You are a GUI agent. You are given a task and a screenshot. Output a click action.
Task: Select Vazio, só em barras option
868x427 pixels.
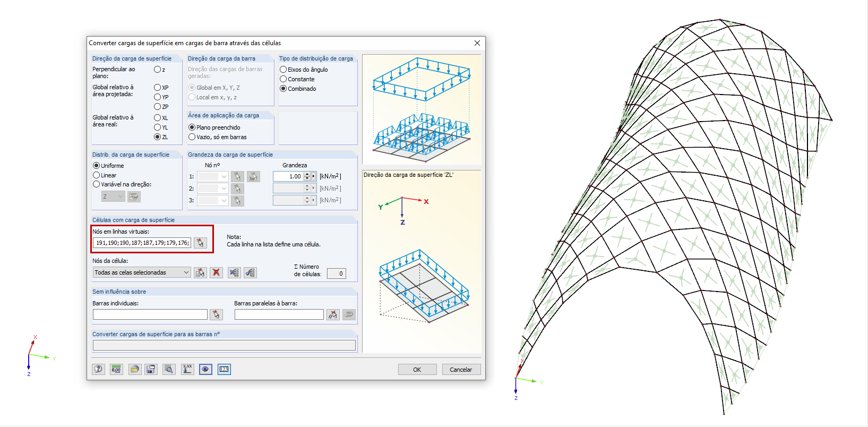[192, 137]
